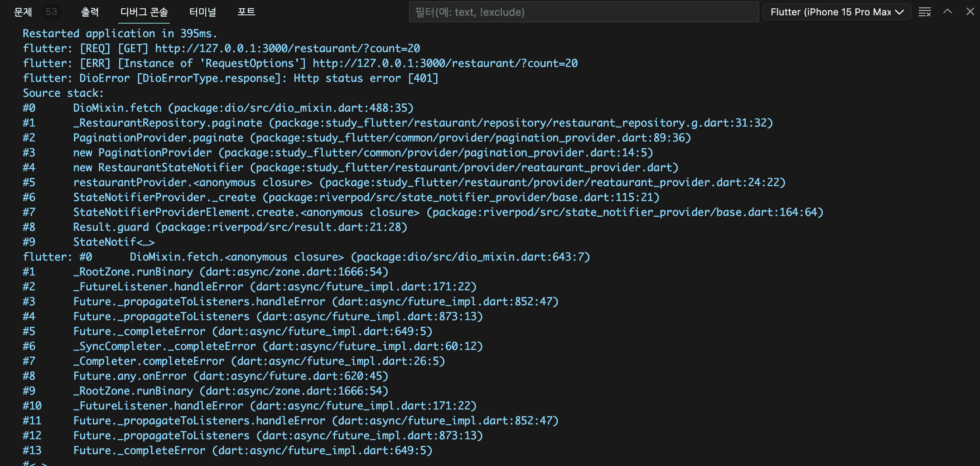Switch to the 출력 output tab
This screenshot has width=980, height=466.
click(x=90, y=12)
